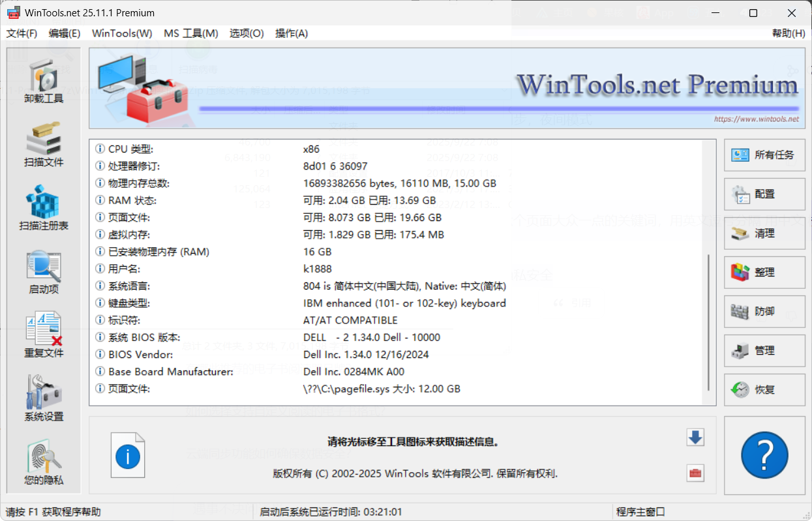The width and height of the screenshot is (812, 521).
Task: Click the IBM enhanced keyboard value
Action: (x=404, y=303)
